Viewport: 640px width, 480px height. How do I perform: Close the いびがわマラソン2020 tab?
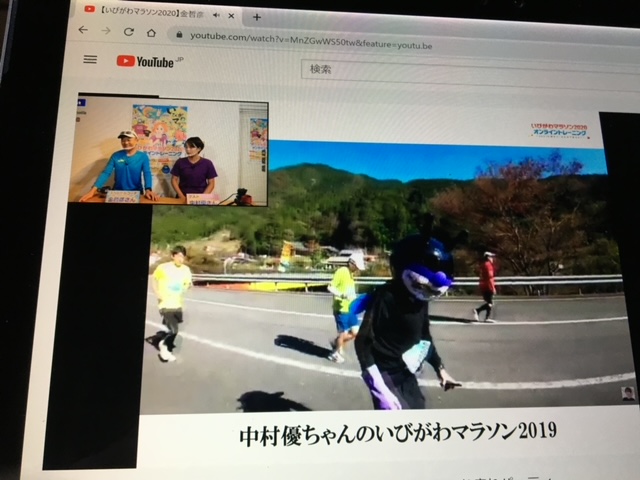click(231, 16)
